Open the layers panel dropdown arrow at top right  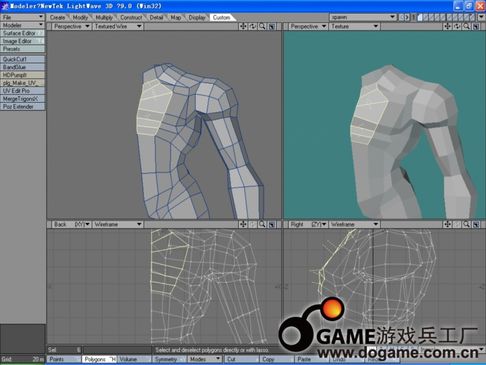tap(481, 17)
